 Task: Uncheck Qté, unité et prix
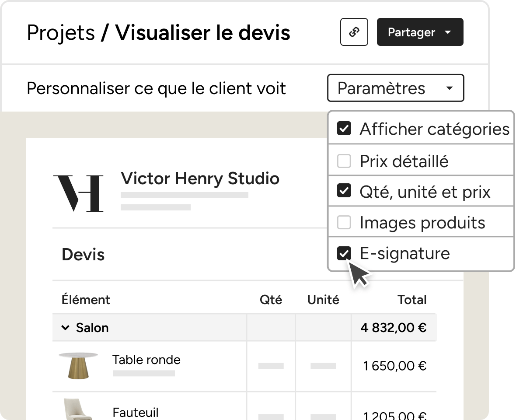(x=344, y=191)
